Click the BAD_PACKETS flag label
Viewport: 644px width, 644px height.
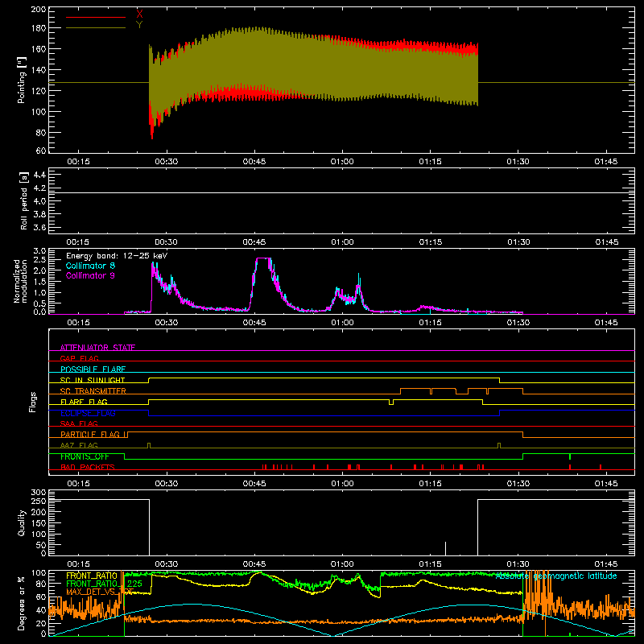coord(88,467)
